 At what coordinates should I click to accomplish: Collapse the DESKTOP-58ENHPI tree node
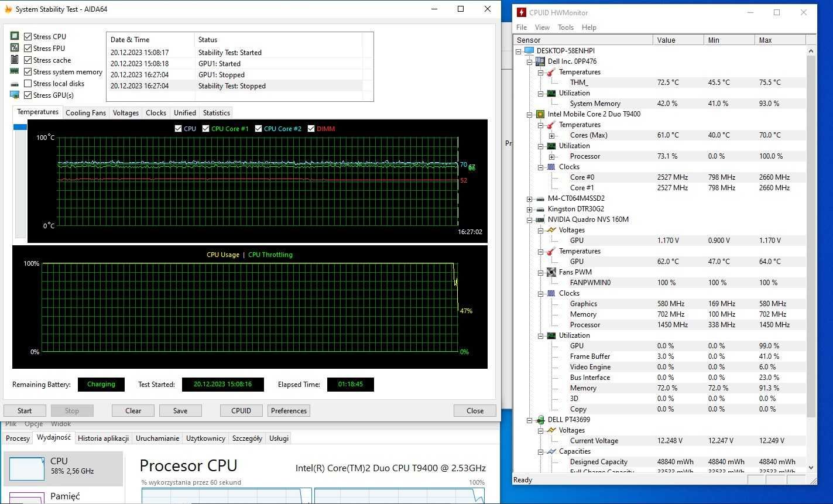tap(519, 51)
